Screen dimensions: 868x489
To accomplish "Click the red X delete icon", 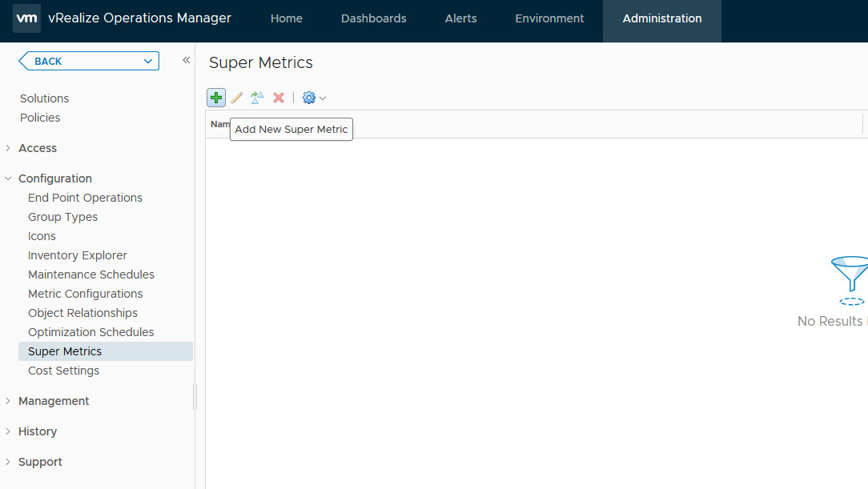I will (279, 98).
